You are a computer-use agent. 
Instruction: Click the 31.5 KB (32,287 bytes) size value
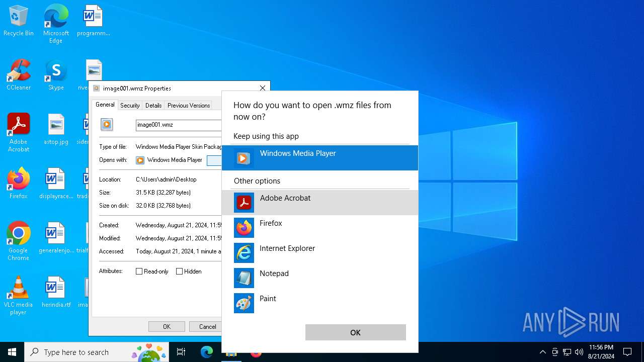point(163,193)
